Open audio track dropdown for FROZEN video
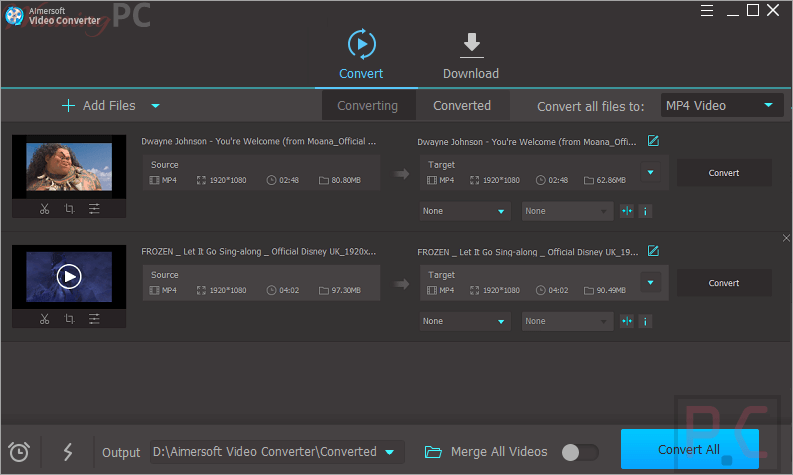This screenshot has height=475, width=793. pyautogui.click(x=567, y=322)
